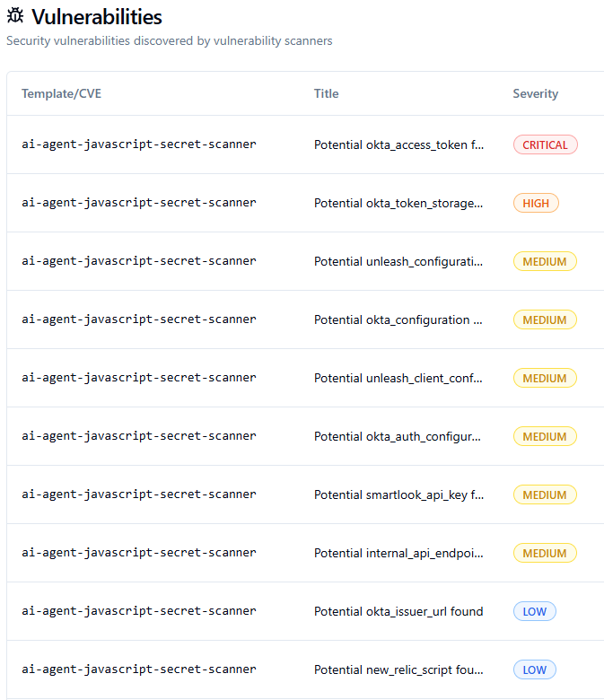604x700 pixels.
Task: Click the Severity column header
Action: pos(535,93)
